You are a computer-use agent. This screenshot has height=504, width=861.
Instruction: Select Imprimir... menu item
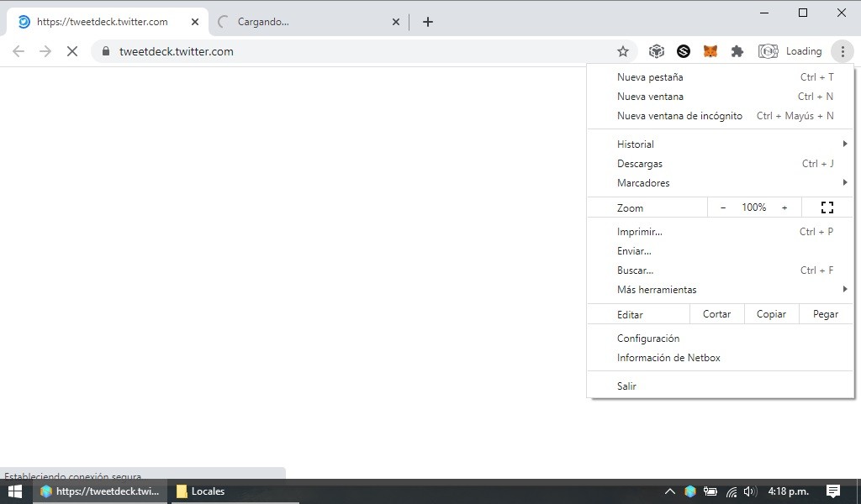721,232
